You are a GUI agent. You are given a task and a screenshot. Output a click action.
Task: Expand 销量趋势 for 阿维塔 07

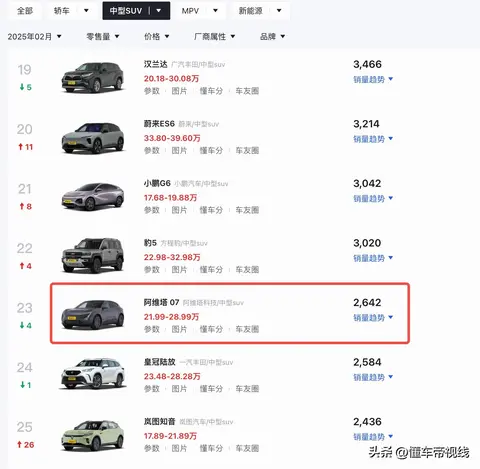click(x=373, y=318)
